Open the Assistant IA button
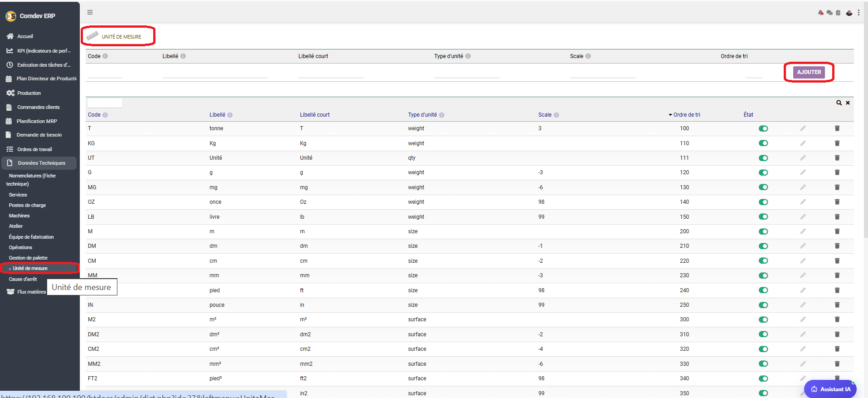This screenshot has height=398, width=868. pos(830,389)
